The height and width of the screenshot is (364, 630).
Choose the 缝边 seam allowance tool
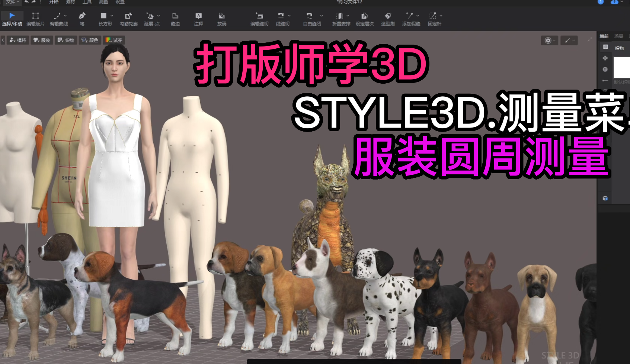pyautogui.click(x=175, y=19)
